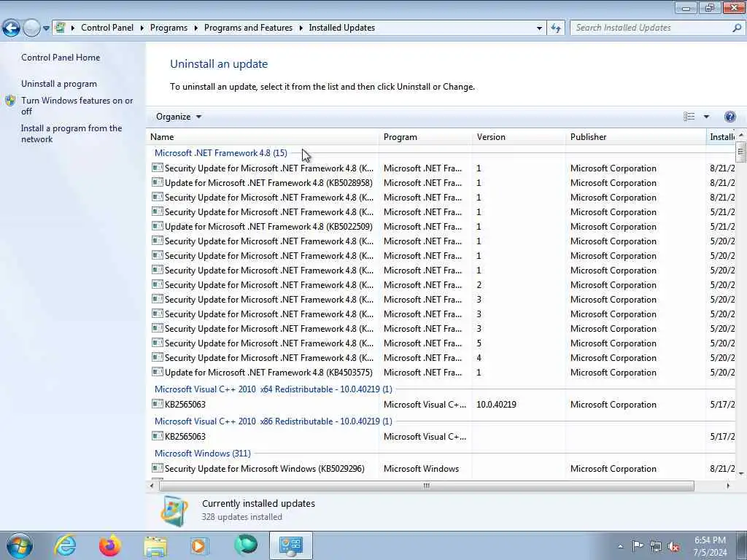Show hidden tray icons arrow

[x=620, y=546]
